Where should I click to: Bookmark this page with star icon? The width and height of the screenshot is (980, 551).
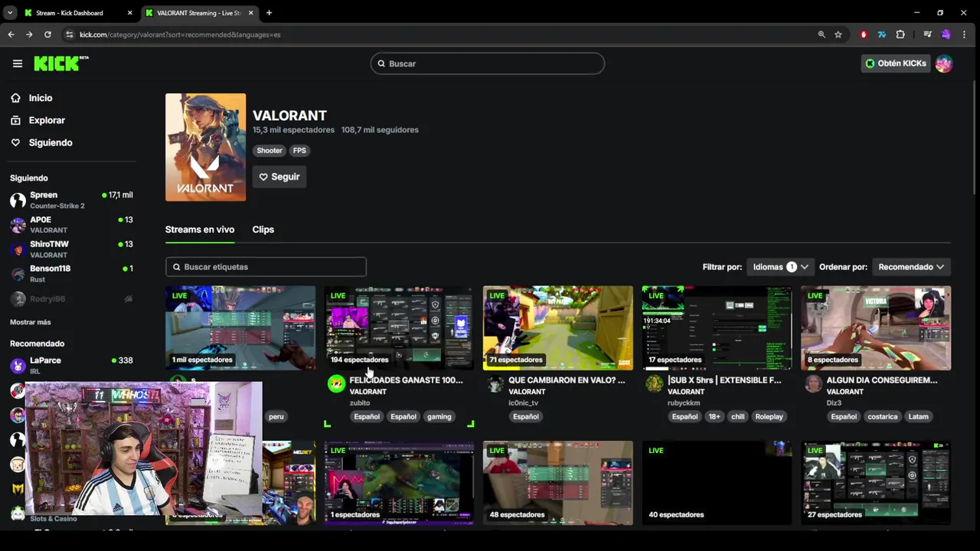tap(838, 34)
